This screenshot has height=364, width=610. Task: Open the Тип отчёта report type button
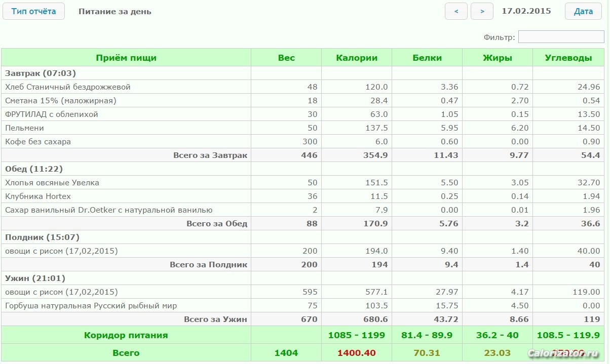pos(33,11)
